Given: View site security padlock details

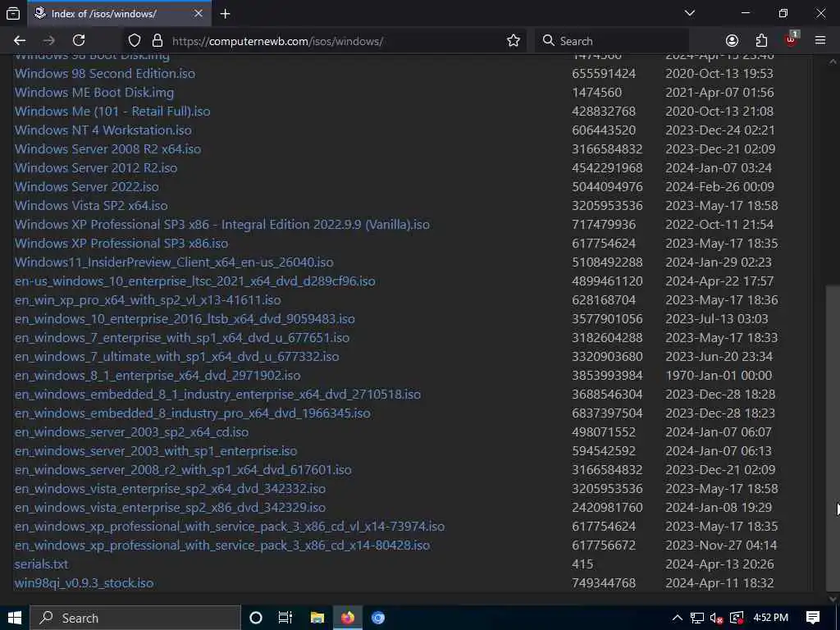Looking at the screenshot, I should pos(157,41).
